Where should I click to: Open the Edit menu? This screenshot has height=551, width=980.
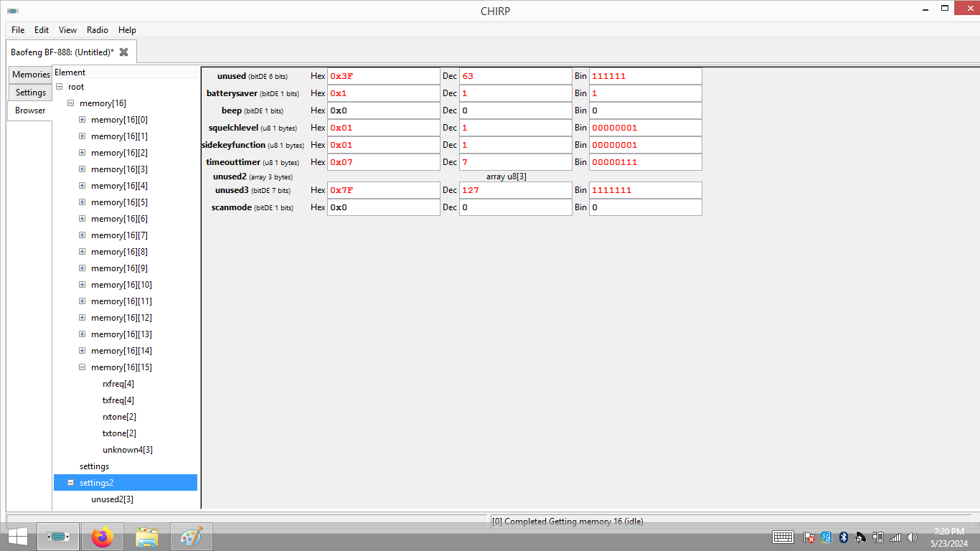tap(42, 30)
